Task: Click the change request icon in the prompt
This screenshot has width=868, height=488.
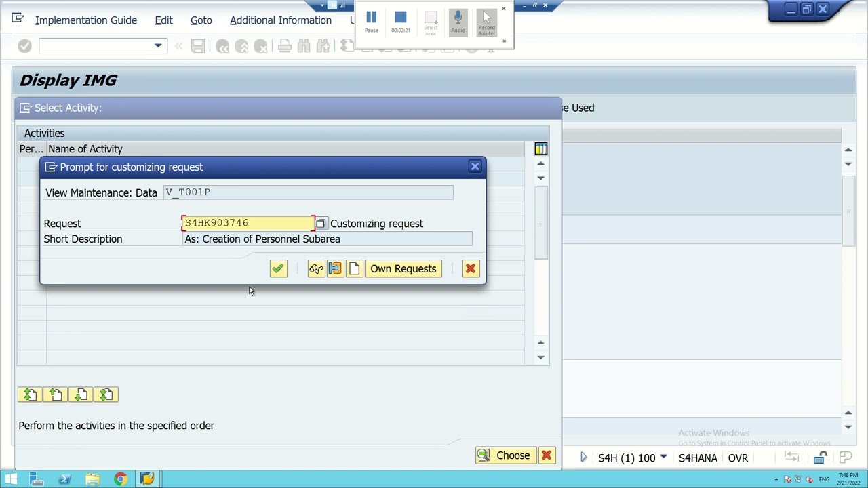Action: click(x=335, y=269)
